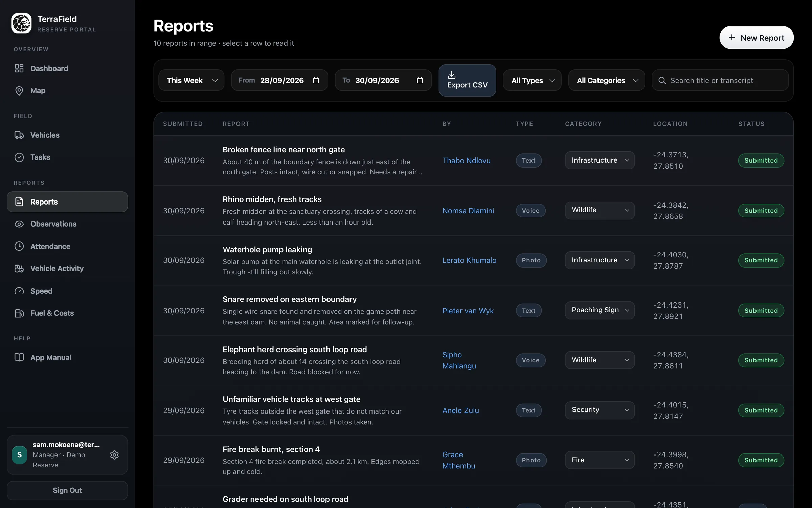Navigate to Vehicles section

tap(67, 135)
